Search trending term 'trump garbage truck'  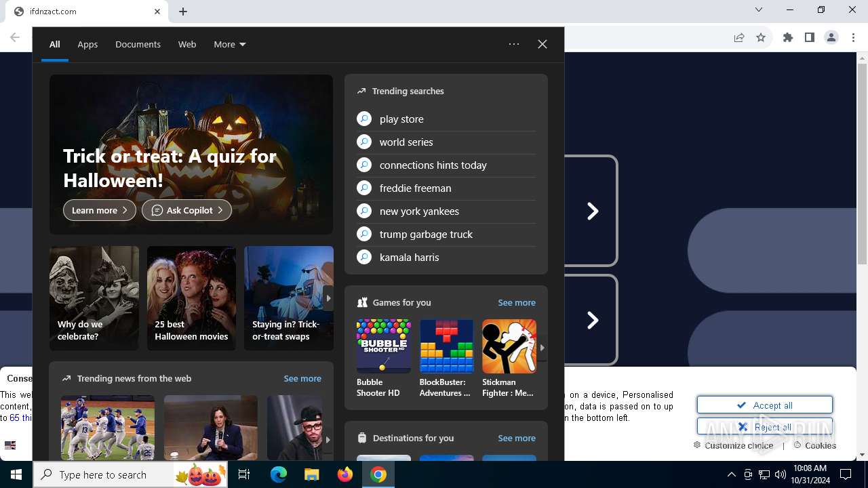point(446,235)
